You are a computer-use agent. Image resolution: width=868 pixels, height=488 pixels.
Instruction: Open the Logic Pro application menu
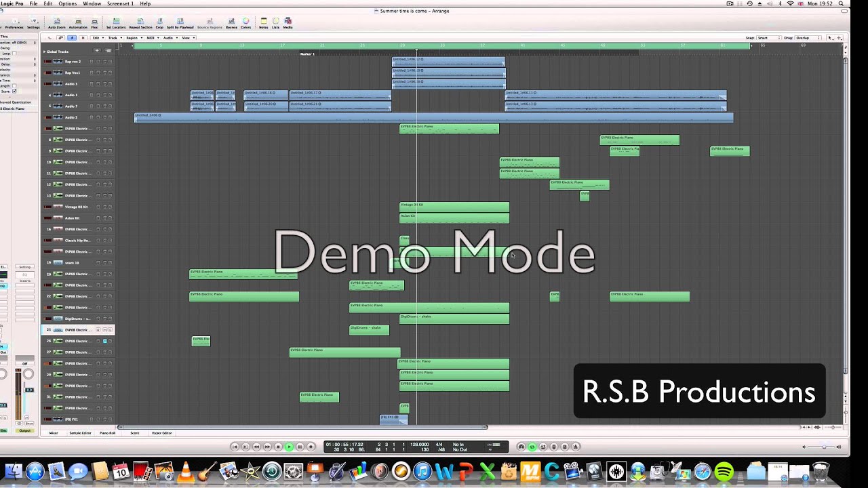coord(12,3)
